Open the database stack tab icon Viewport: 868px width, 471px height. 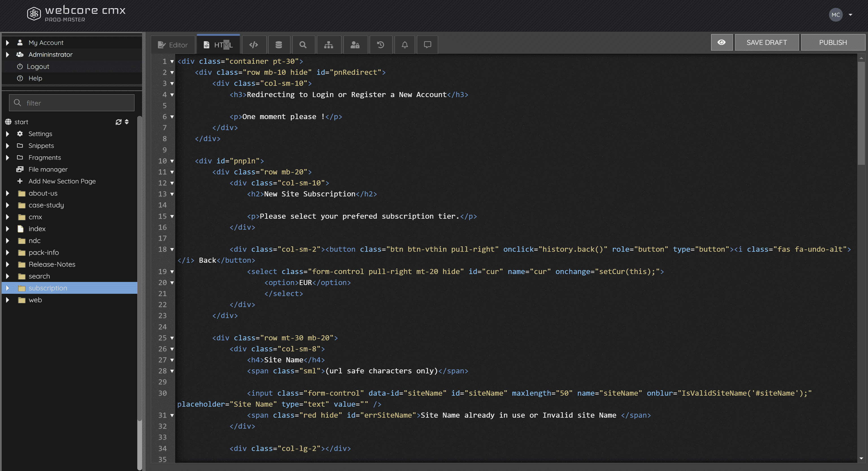(x=278, y=44)
